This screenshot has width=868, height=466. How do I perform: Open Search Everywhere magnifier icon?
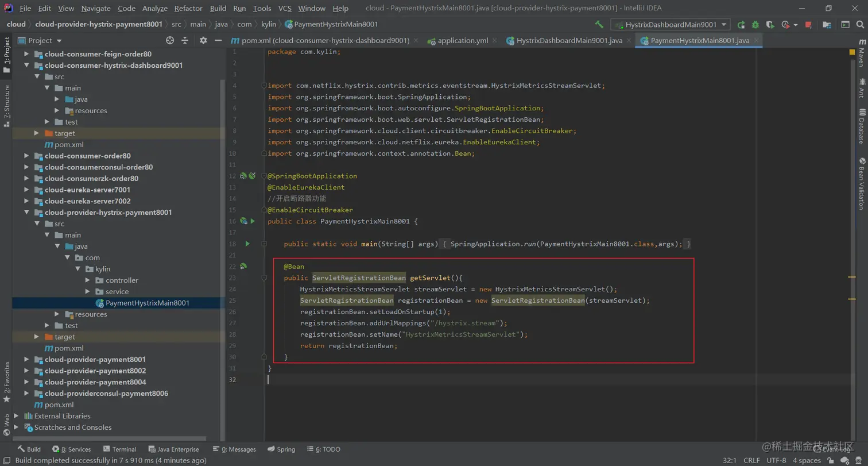pyautogui.click(x=859, y=25)
